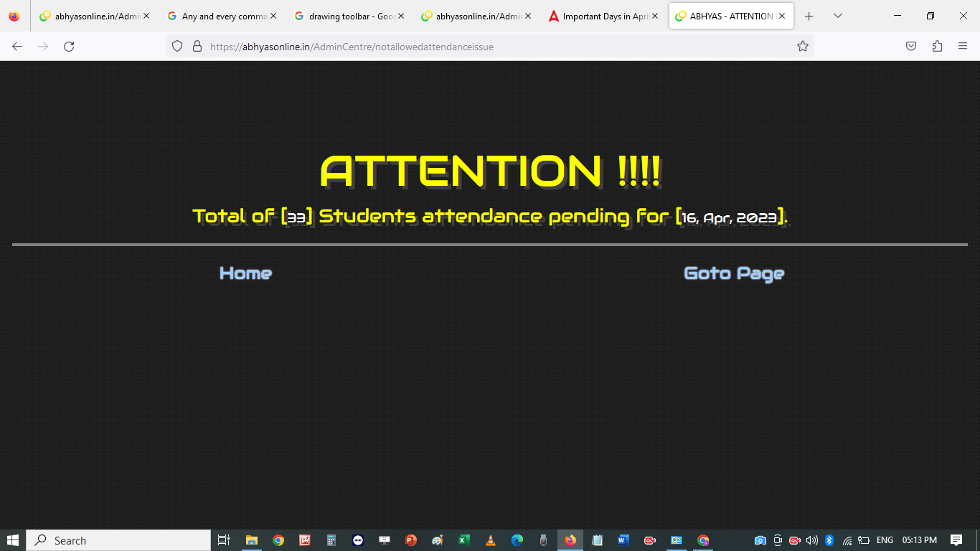This screenshot has width=980, height=551.
Task: Open Excel from the taskbar
Action: pos(464,540)
